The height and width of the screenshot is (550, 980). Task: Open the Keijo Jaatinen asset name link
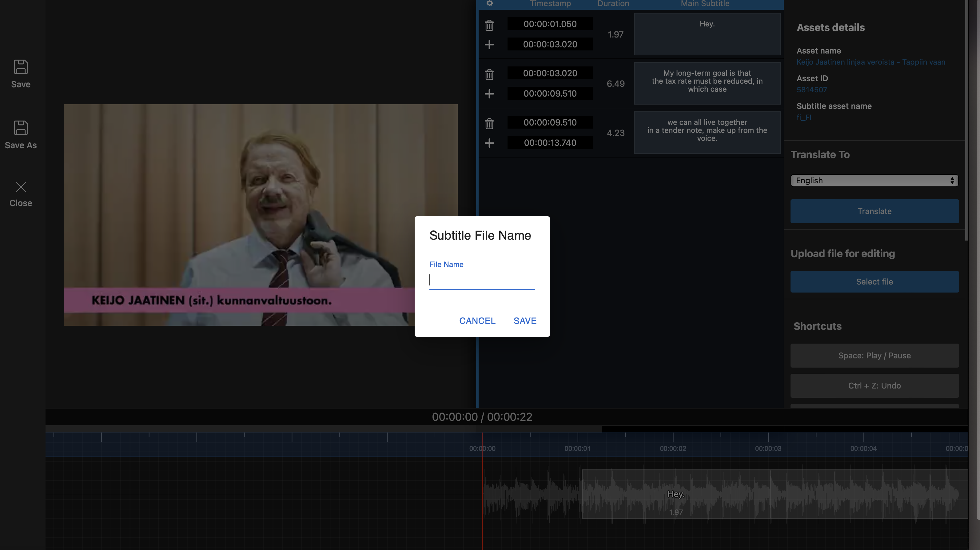click(870, 62)
